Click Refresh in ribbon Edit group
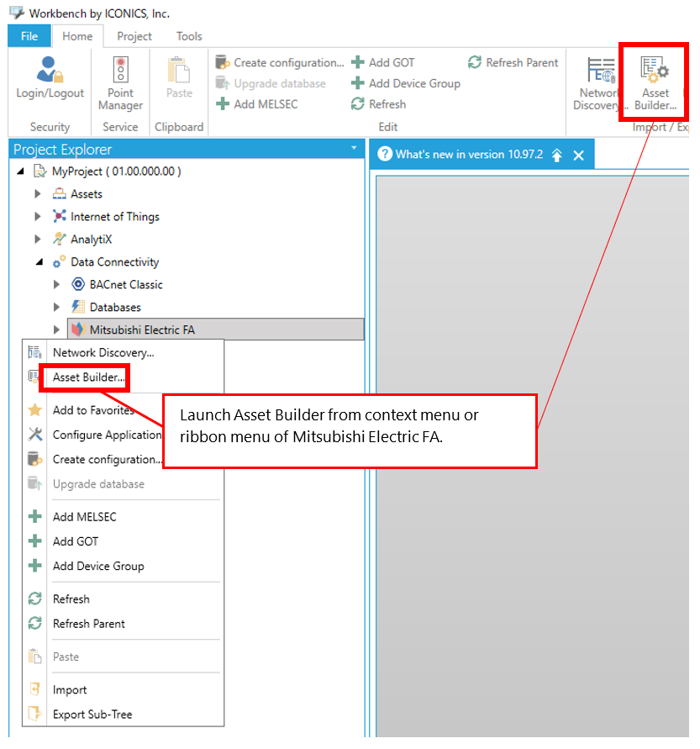This screenshot has width=700, height=749. click(x=378, y=104)
